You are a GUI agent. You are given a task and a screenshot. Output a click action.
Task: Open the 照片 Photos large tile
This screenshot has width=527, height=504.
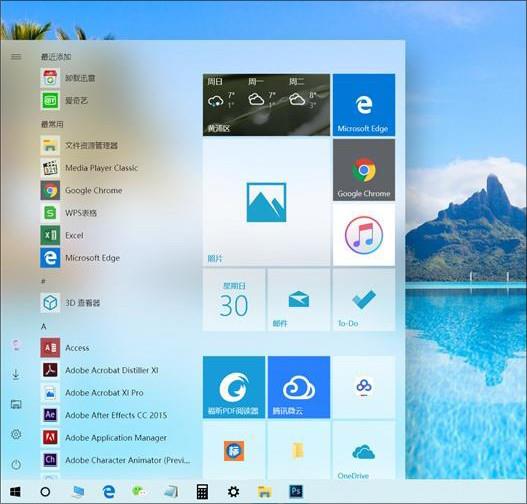point(267,203)
